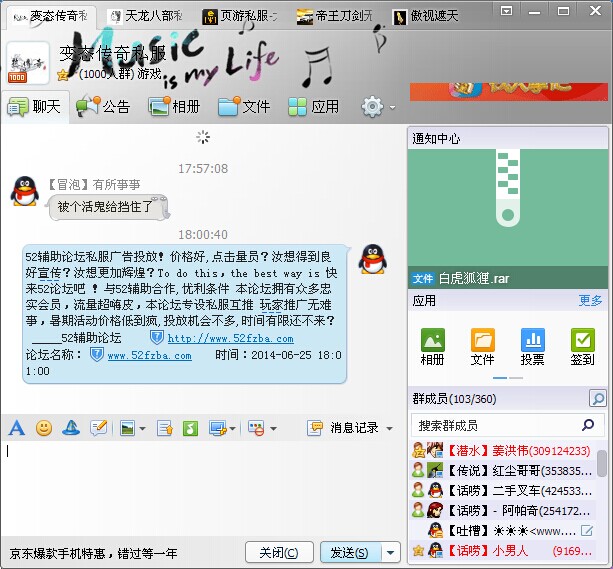This screenshot has height=569, width=613.
Task: Click the 关闭(C) button
Action: coord(279,553)
